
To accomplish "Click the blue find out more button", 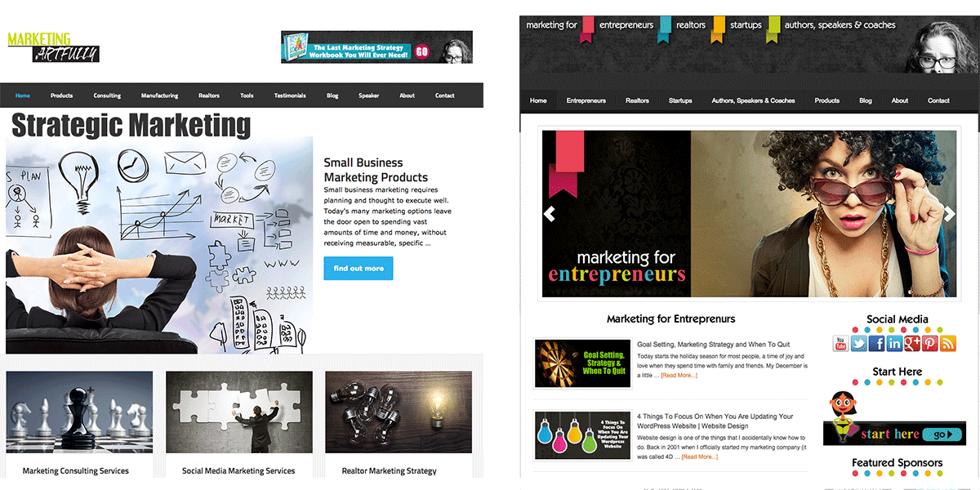I will [359, 269].
